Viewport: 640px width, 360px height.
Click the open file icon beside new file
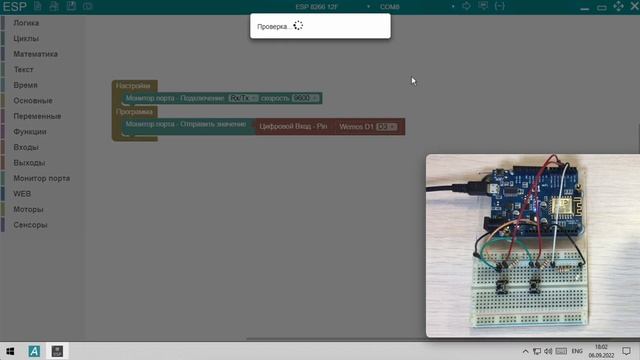[x=54, y=6]
